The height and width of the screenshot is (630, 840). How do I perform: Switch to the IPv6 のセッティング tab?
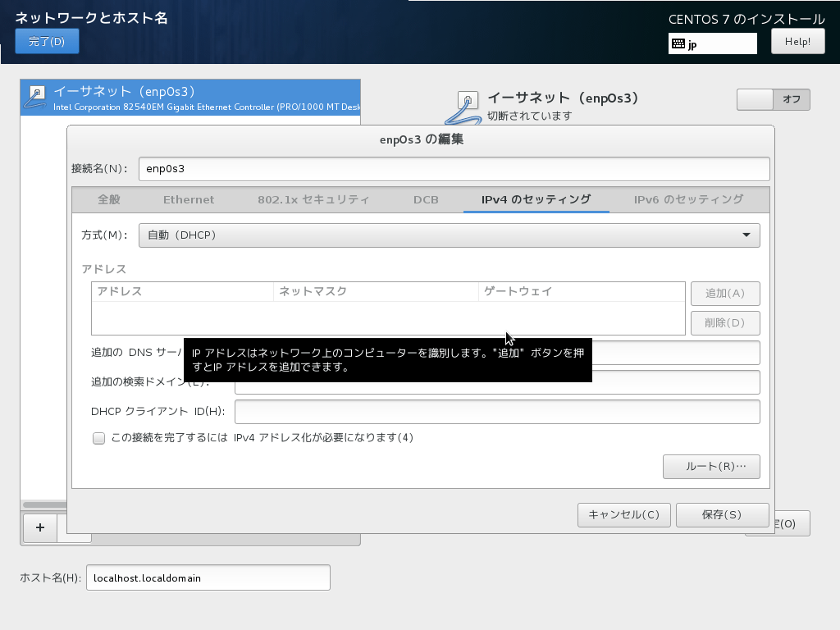click(687, 199)
